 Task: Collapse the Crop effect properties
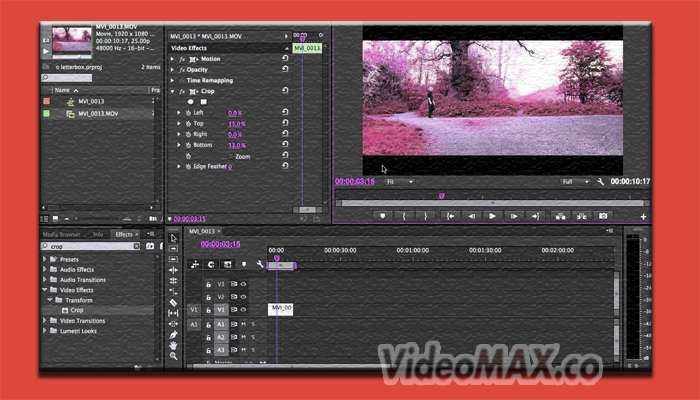point(172,92)
